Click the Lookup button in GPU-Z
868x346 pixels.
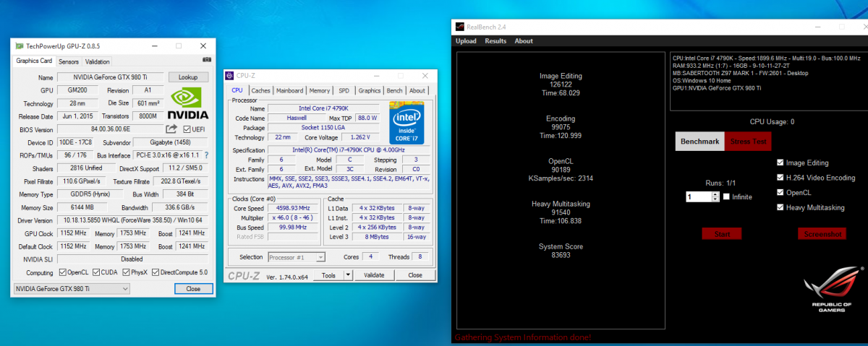pos(188,77)
